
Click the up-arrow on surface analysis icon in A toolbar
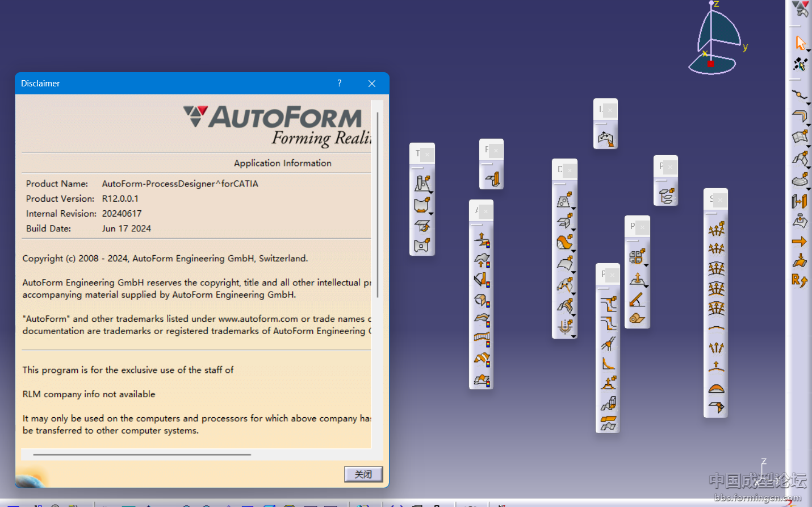(482, 240)
